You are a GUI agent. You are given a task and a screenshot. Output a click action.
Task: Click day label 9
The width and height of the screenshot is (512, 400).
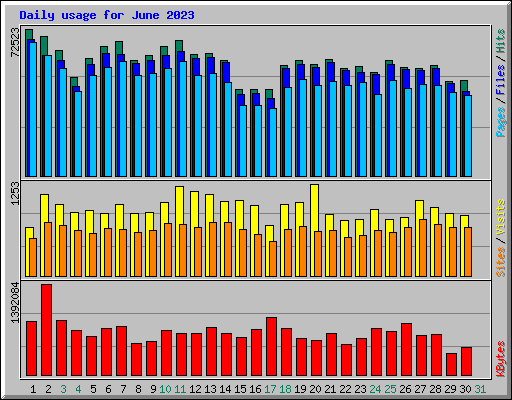[153, 389]
